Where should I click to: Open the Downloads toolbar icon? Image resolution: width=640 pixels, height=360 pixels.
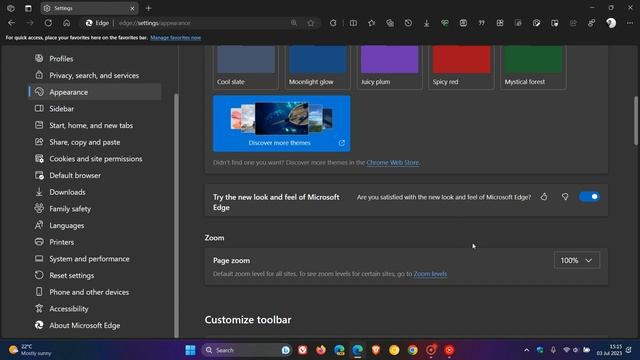427,23
